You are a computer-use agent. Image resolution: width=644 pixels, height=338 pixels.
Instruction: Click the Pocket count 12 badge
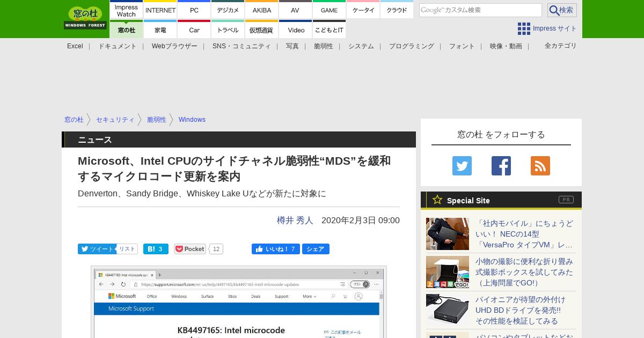pos(216,249)
